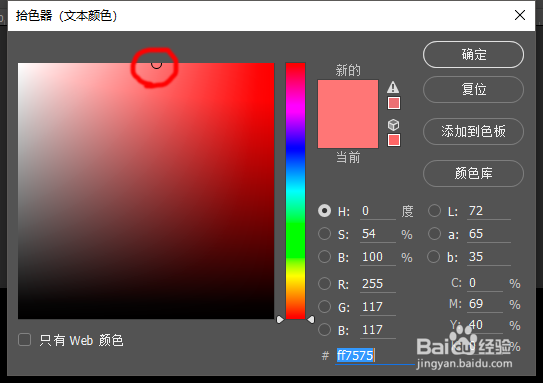Select the S saturation radio button
Image resolution: width=543 pixels, height=383 pixels.
(324, 234)
